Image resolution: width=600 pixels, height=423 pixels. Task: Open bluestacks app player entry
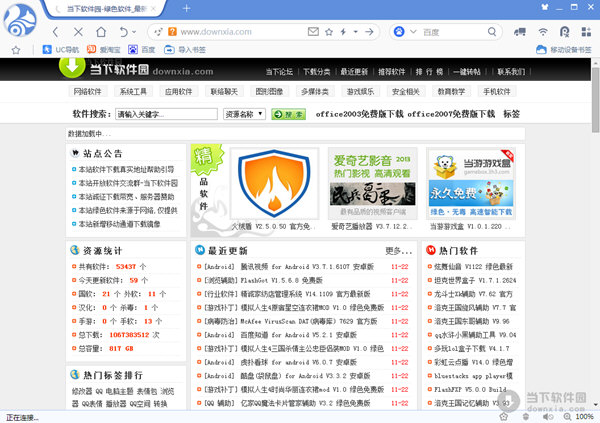tap(473, 376)
